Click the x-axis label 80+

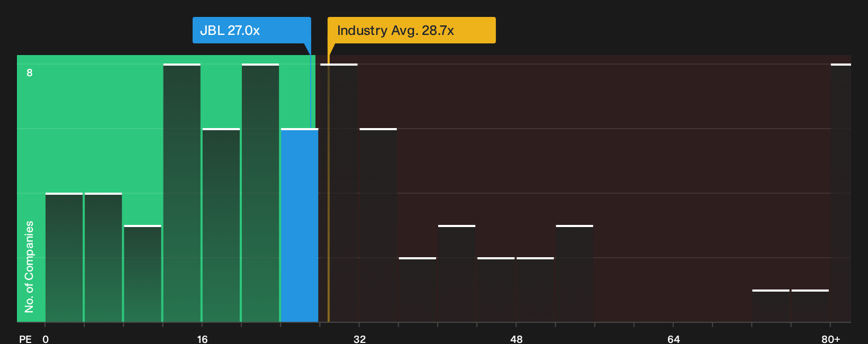(830, 339)
